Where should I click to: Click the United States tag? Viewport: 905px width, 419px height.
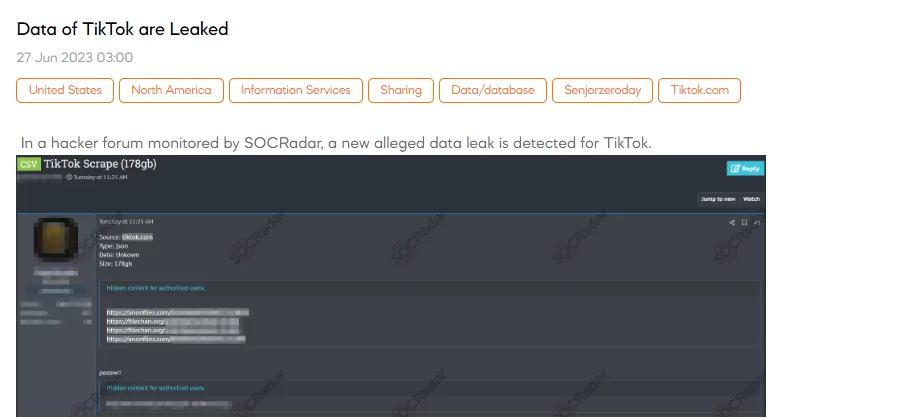(x=65, y=91)
